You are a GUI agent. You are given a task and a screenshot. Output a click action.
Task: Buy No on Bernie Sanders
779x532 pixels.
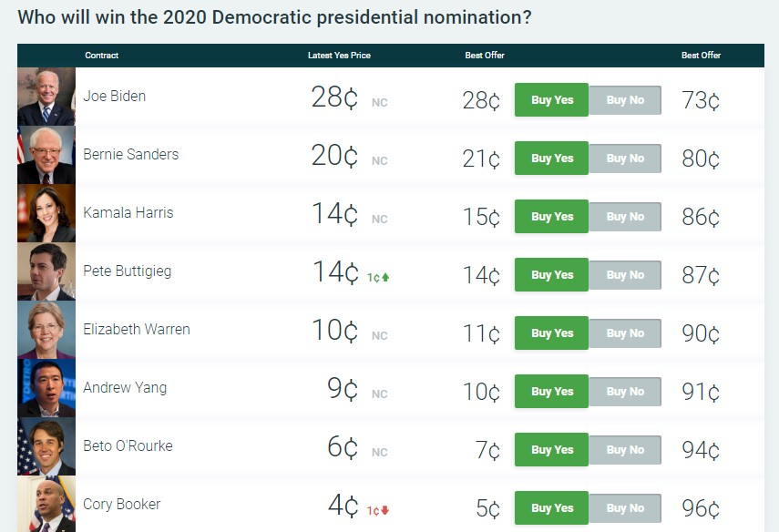pyautogui.click(x=625, y=158)
